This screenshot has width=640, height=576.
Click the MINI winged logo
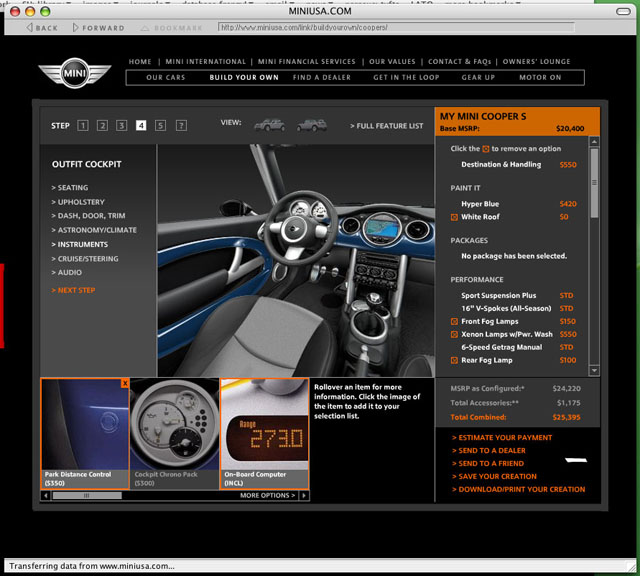click(x=75, y=73)
